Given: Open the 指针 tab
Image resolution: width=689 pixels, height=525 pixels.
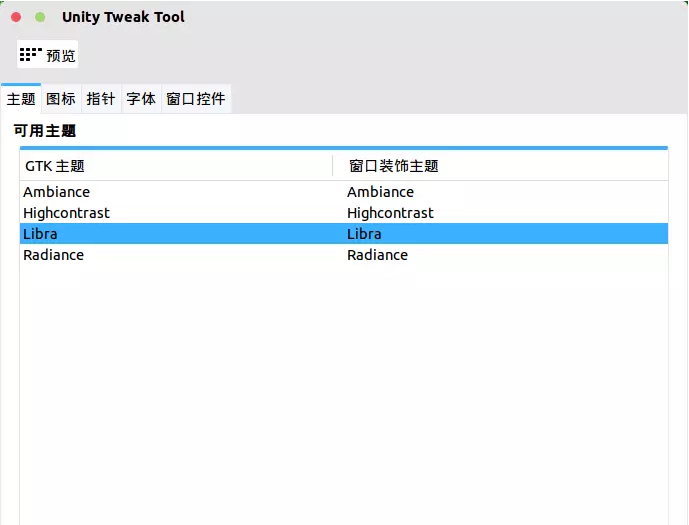Looking at the screenshot, I should 101,98.
